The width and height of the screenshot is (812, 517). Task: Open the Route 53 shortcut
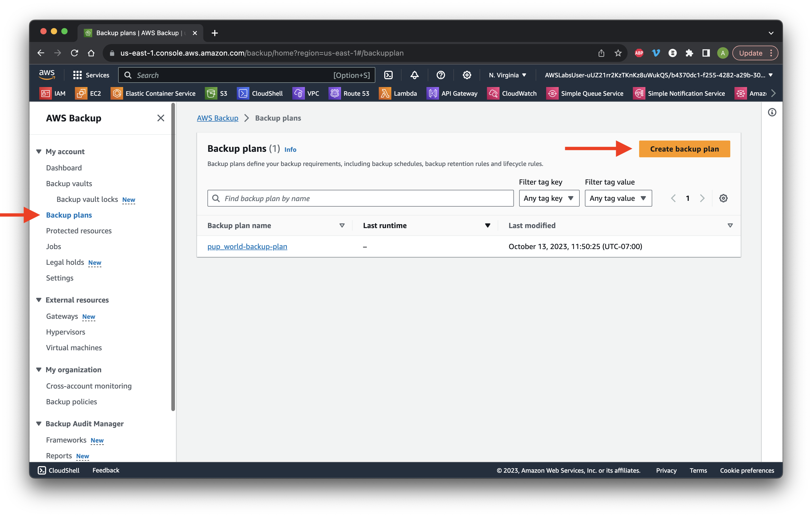[349, 94]
